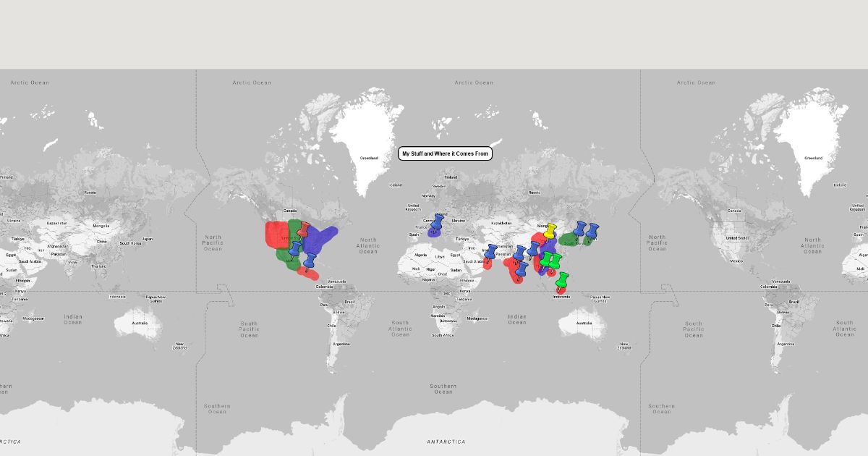Select the purple shaded region over eastern China
The image size is (868, 456).
coord(550,246)
